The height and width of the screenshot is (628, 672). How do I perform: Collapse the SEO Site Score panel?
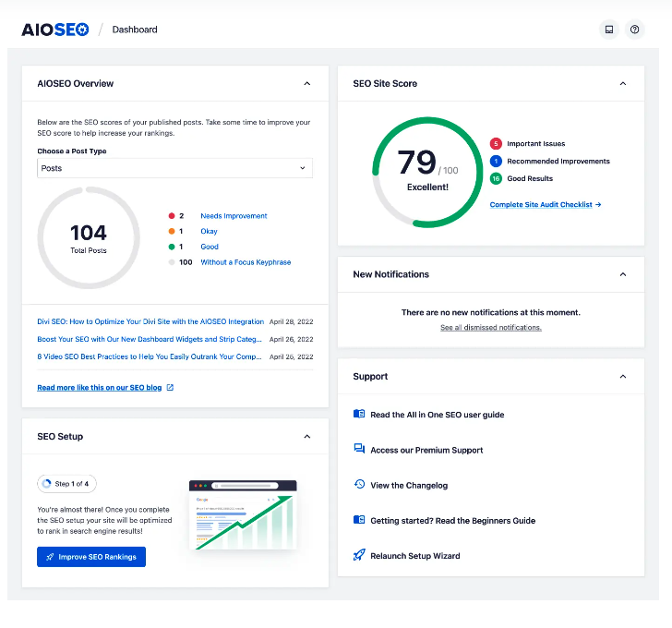623,84
